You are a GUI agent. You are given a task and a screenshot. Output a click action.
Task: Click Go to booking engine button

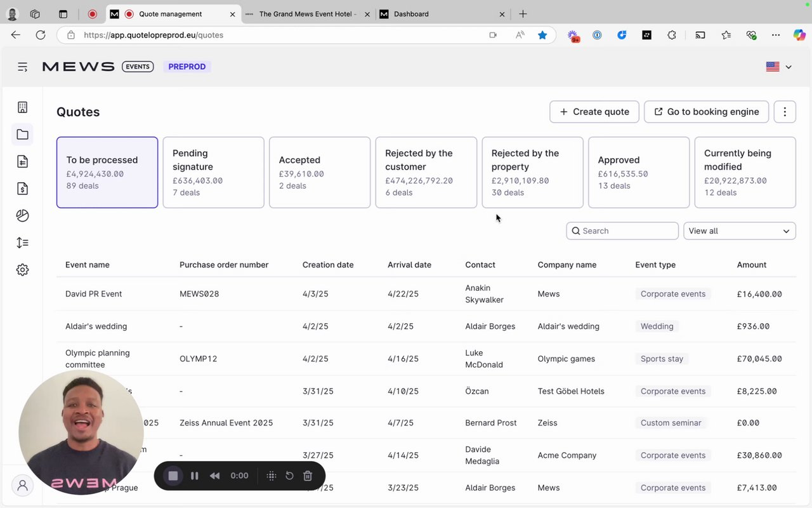tap(706, 112)
